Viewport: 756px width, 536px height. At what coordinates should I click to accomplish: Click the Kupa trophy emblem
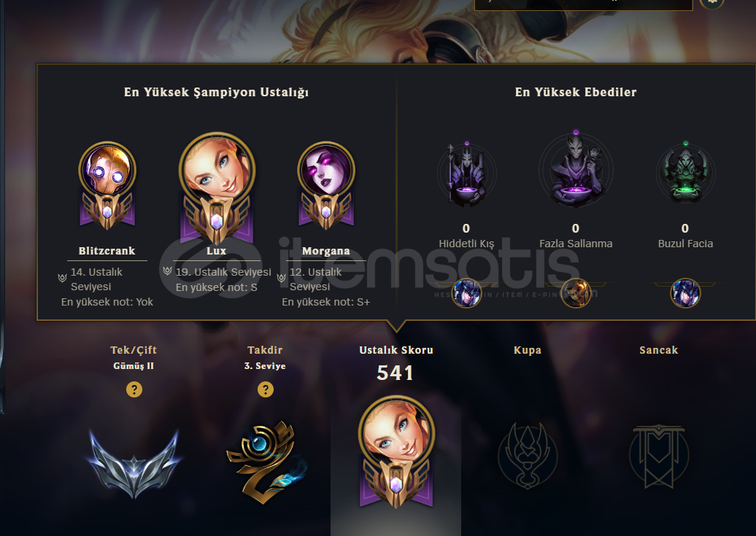coord(528,456)
